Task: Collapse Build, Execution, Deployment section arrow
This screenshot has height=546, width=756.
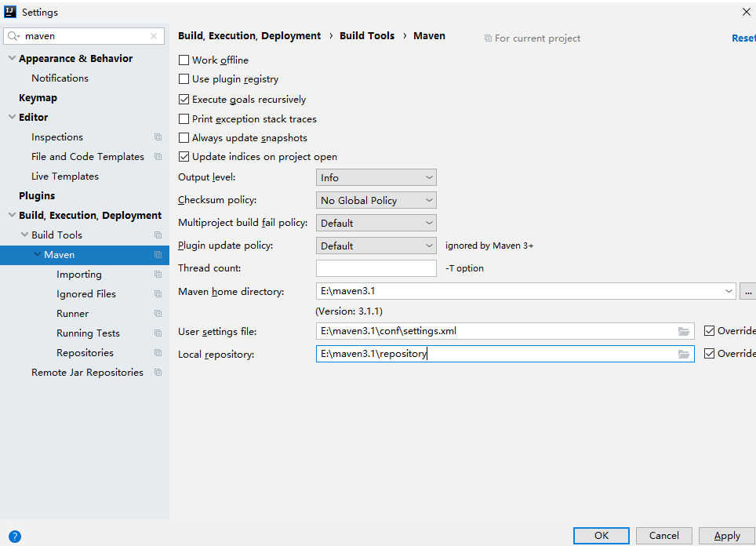Action: pos(12,215)
